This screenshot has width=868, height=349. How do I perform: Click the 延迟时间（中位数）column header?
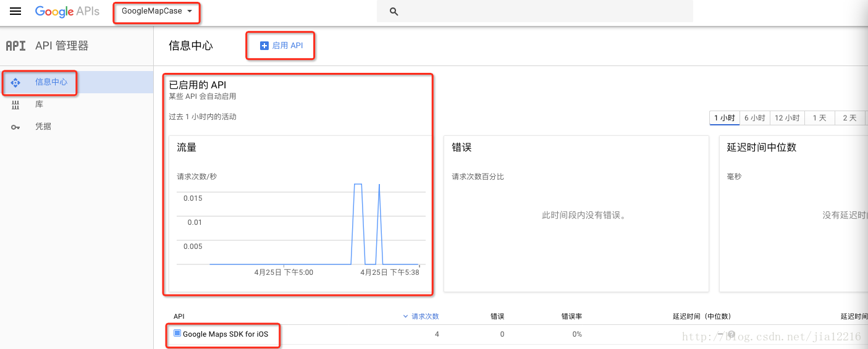(x=702, y=316)
